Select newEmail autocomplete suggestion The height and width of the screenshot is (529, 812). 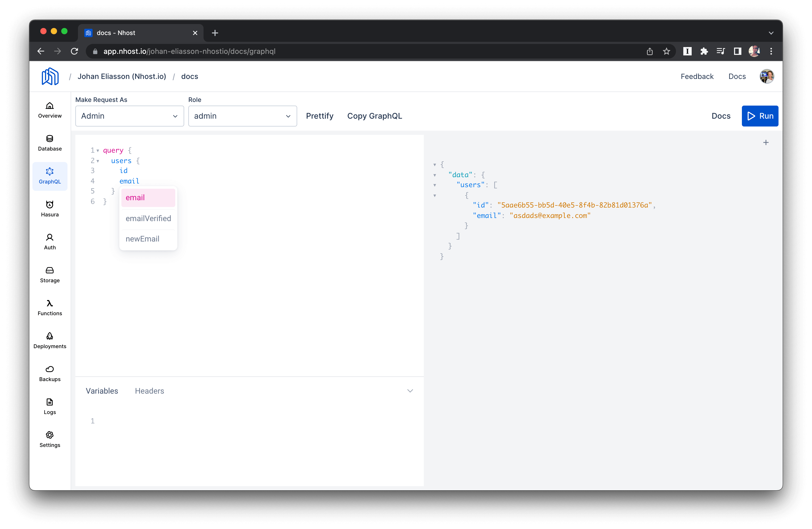click(x=148, y=239)
